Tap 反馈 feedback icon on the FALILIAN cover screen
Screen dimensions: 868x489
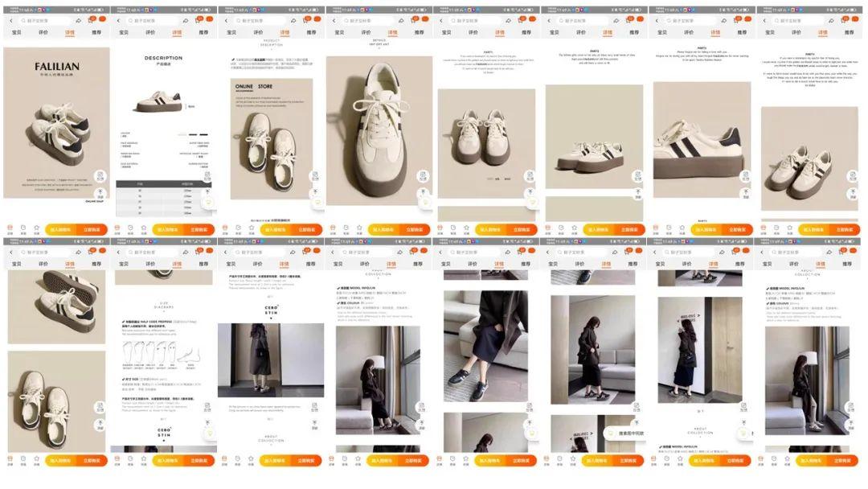pos(100,177)
